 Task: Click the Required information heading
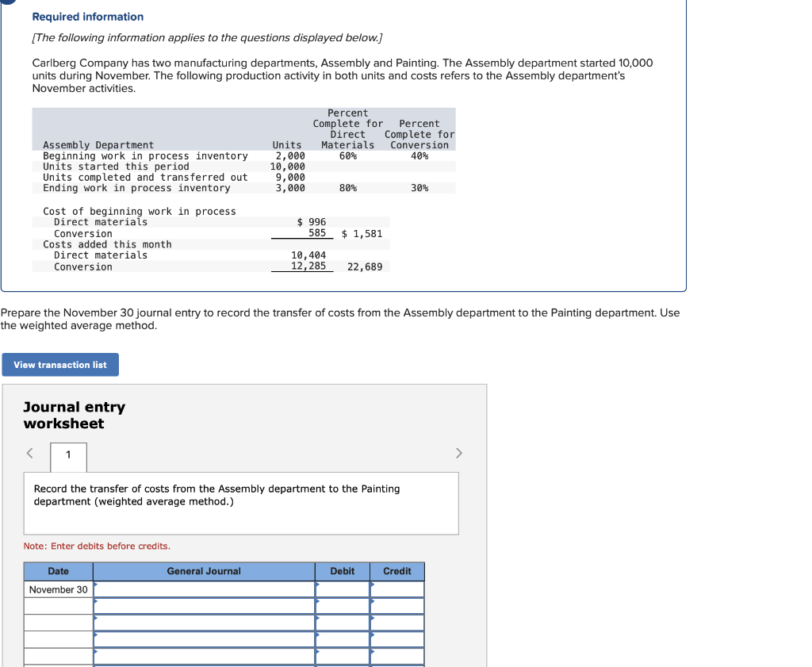88,17
